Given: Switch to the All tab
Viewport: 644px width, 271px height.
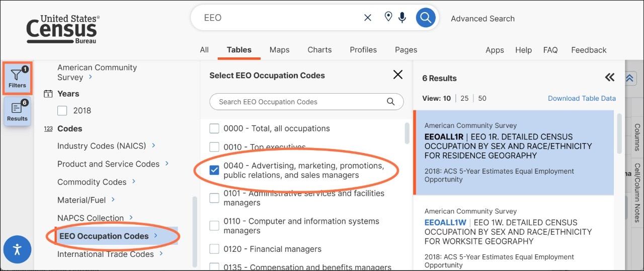Looking at the screenshot, I should pos(204,50).
